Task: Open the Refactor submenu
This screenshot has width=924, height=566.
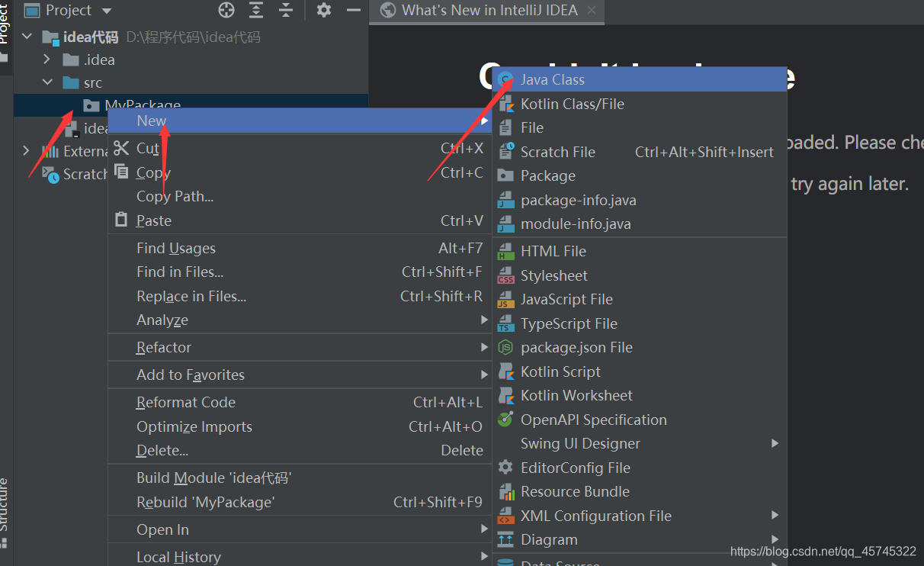Action: coord(300,347)
